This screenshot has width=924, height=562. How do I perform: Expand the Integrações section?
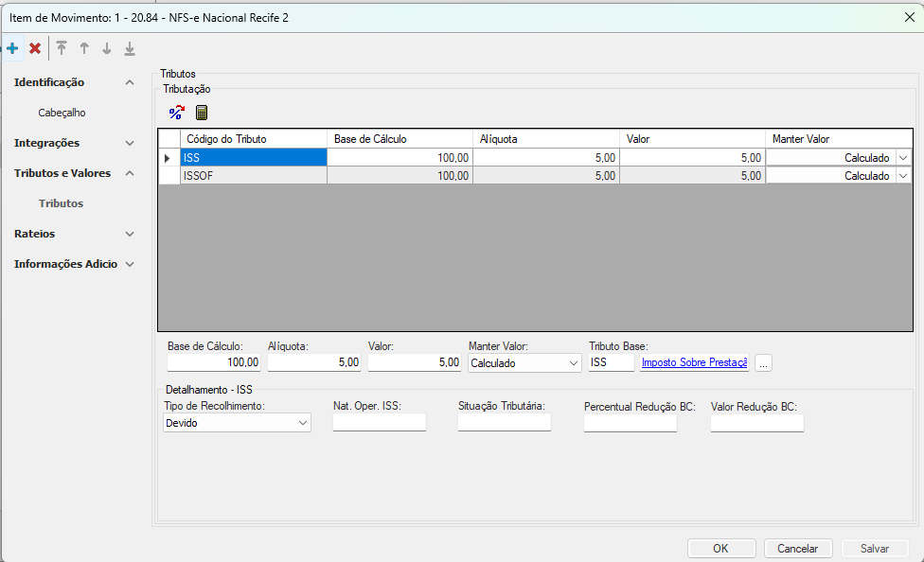tap(130, 143)
